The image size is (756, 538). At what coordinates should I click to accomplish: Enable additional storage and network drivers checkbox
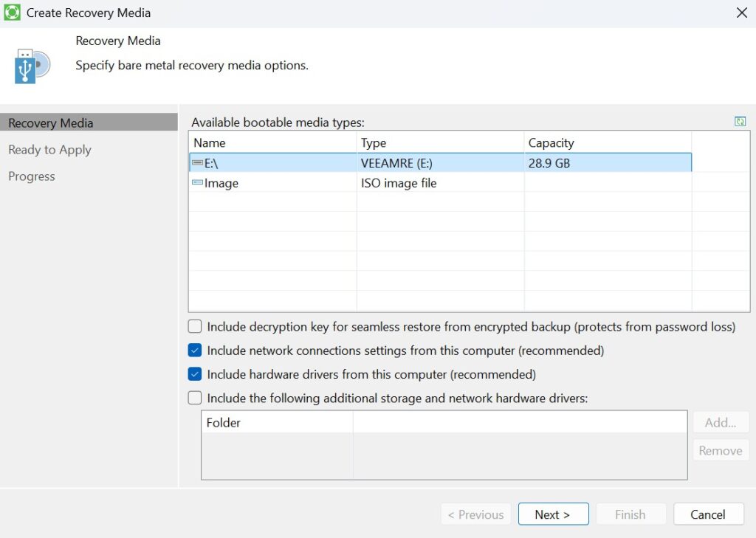coord(195,398)
